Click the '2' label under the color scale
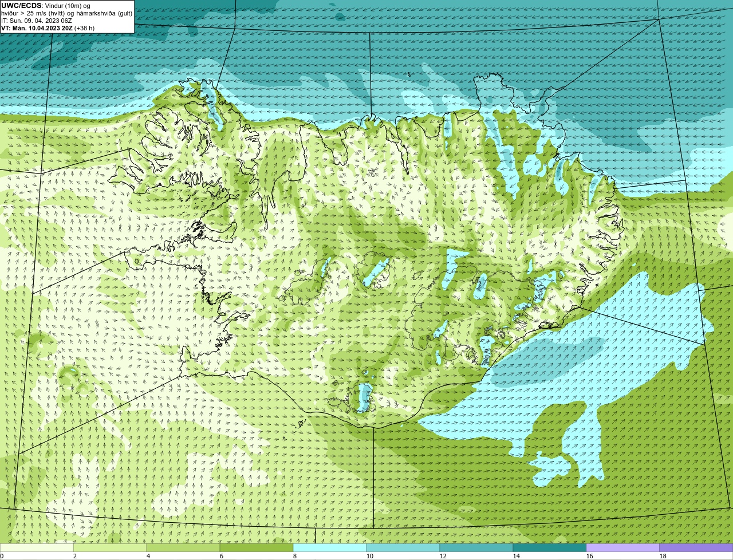This screenshot has height=560, width=733. coord(75,556)
